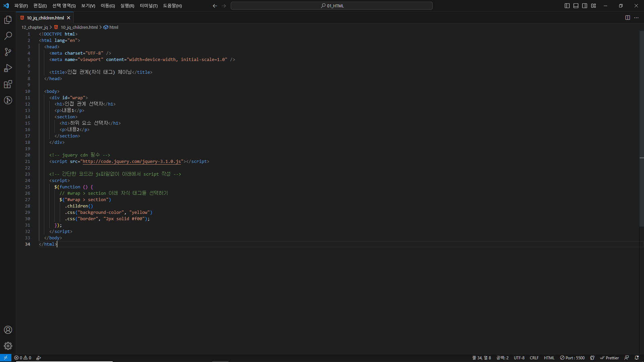Screen dimensions: 644x362
Task: Expand the 12_chapter_jq breadcrumb folder
Action: (x=35, y=27)
